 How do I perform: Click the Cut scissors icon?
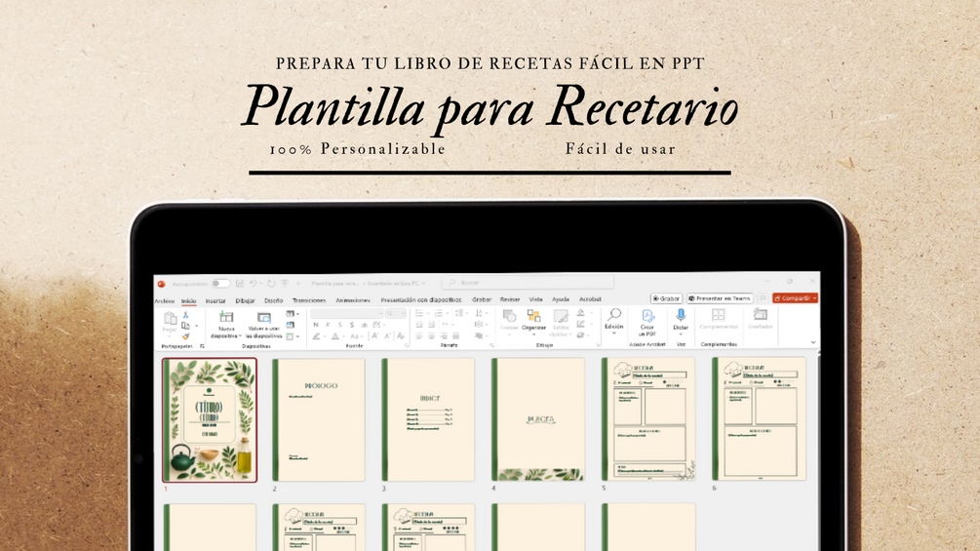point(185,315)
